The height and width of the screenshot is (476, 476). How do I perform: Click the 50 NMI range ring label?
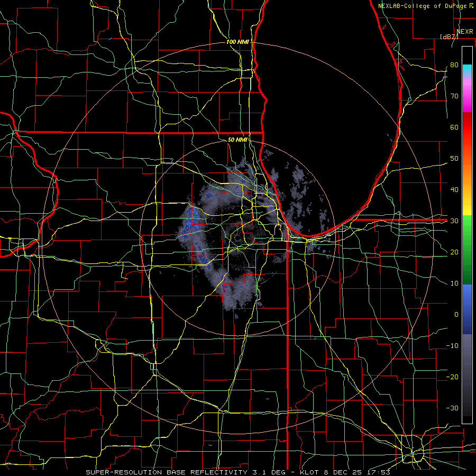pos(237,140)
